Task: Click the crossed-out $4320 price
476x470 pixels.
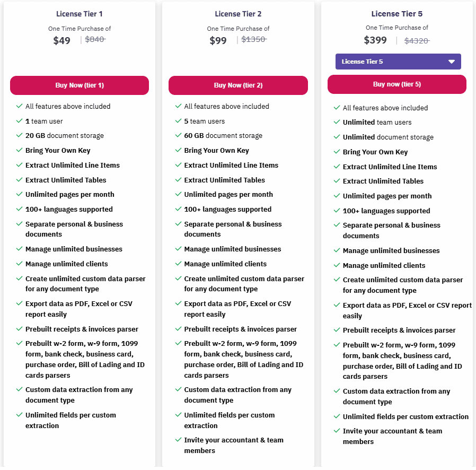Action: pyautogui.click(x=417, y=40)
